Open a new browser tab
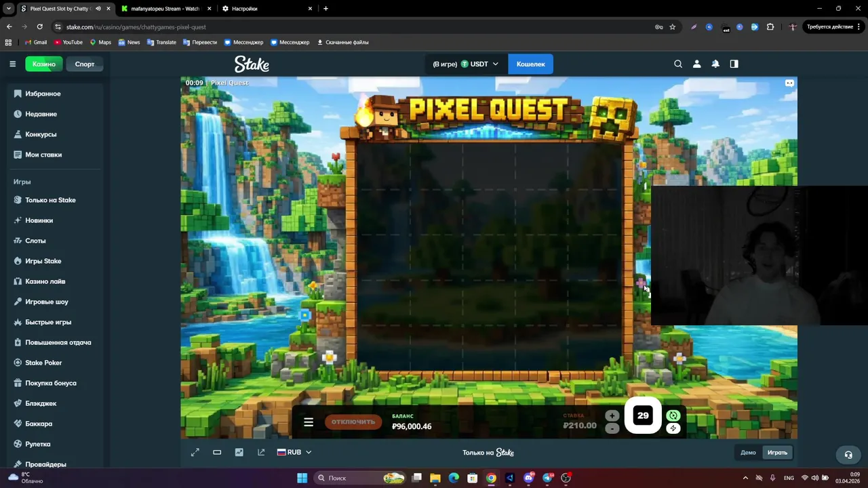The width and height of the screenshot is (868, 488). pyautogui.click(x=326, y=9)
